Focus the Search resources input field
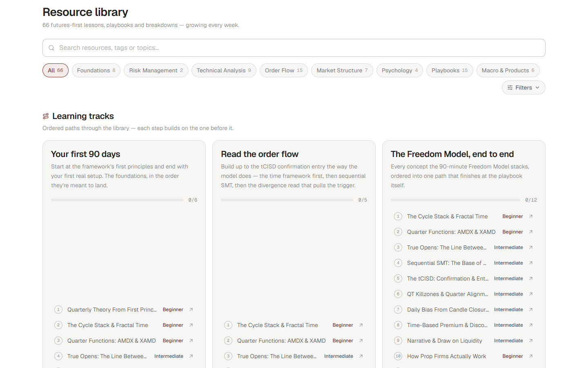 coord(294,48)
